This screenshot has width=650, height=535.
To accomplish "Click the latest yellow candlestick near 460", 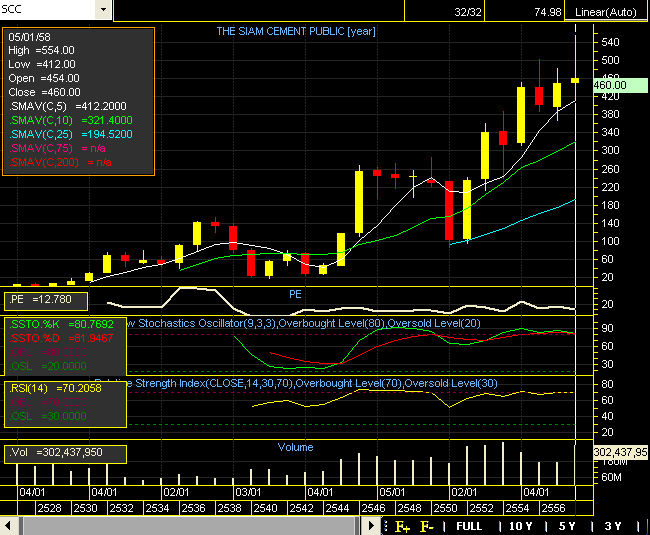I will pyautogui.click(x=575, y=80).
